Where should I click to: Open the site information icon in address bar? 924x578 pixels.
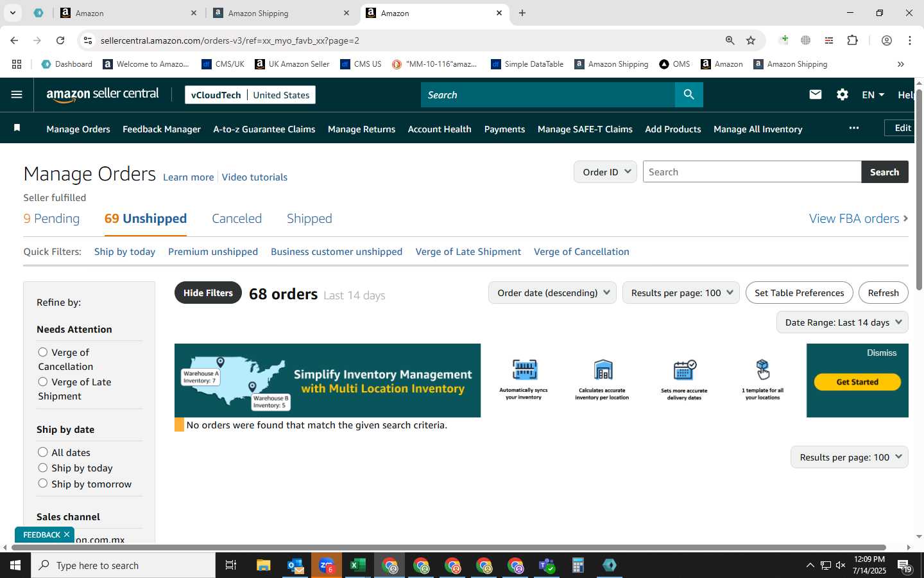point(88,40)
